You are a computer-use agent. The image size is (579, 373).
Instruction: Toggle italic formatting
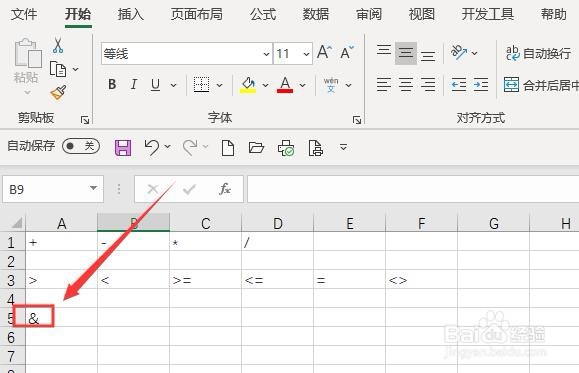pos(134,85)
